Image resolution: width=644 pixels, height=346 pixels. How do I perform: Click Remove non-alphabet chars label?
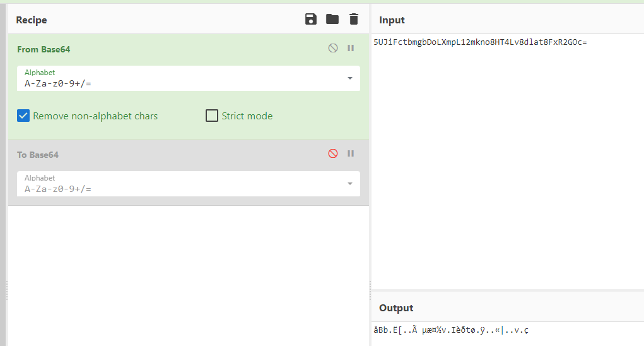click(x=95, y=116)
